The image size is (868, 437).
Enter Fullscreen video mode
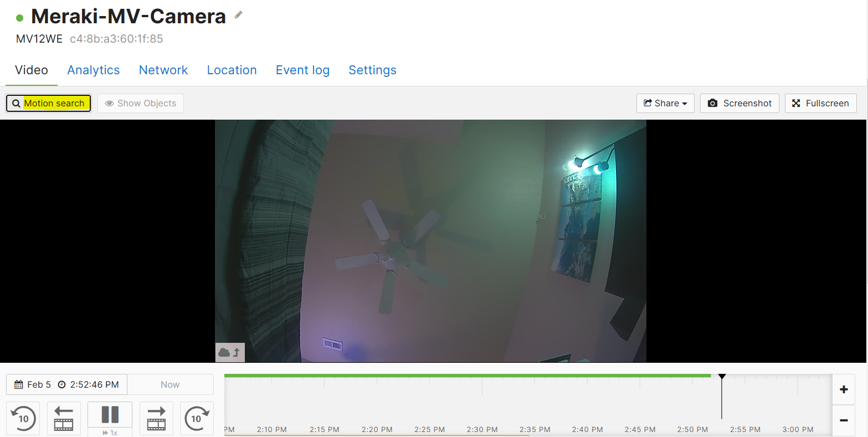pyautogui.click(x=820, y=104)
